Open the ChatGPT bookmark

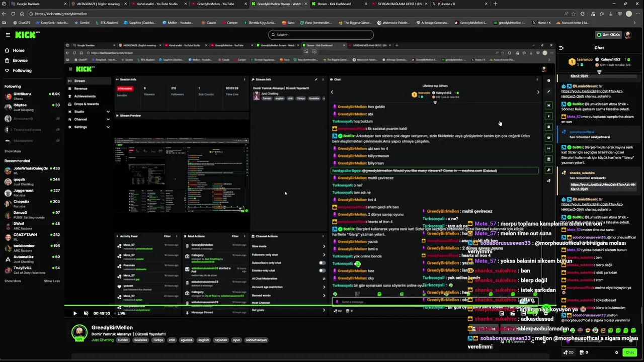(22, 23)
